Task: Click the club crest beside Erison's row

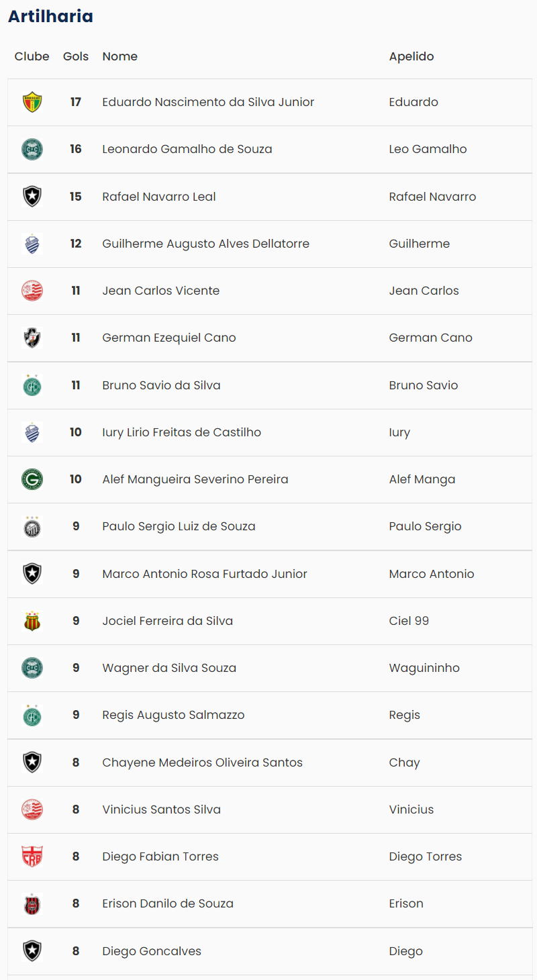Action: pos(32,903)
